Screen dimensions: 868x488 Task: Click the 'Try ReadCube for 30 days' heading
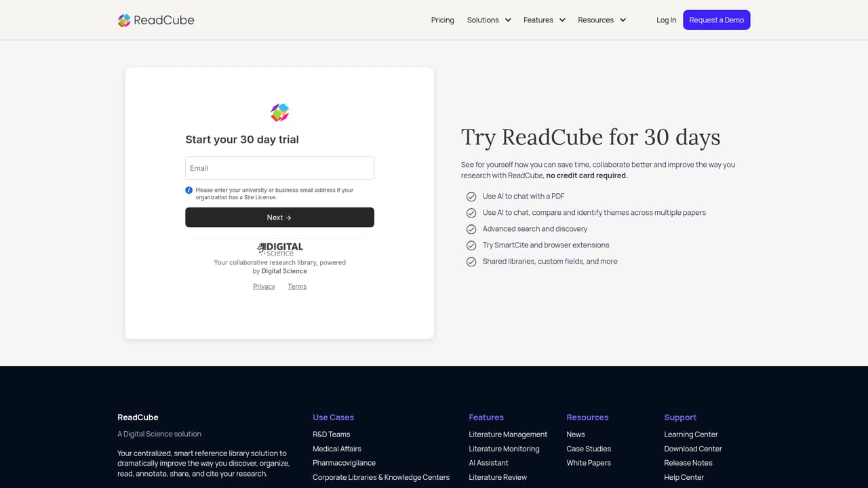tap(591, 137)
